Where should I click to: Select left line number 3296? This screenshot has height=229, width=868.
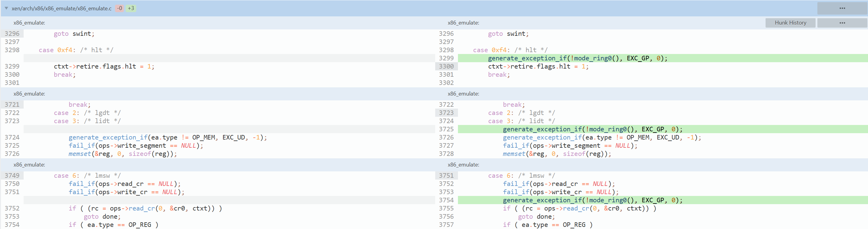pos(12,33)
